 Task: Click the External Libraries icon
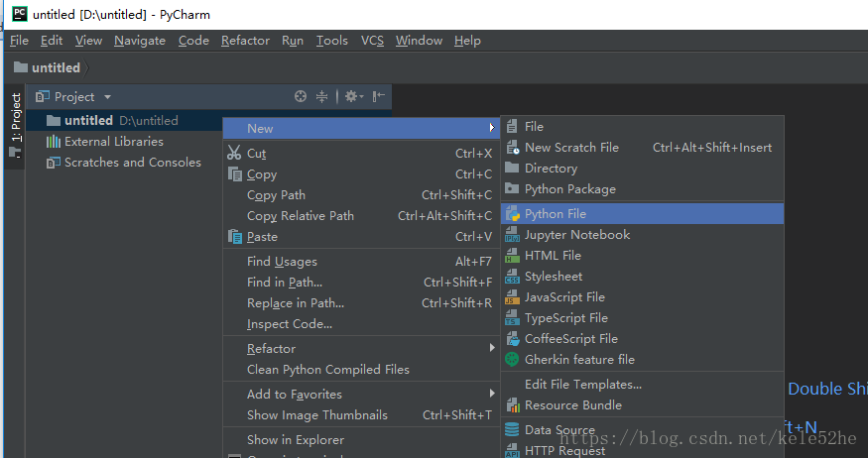[x=54, y=142]
